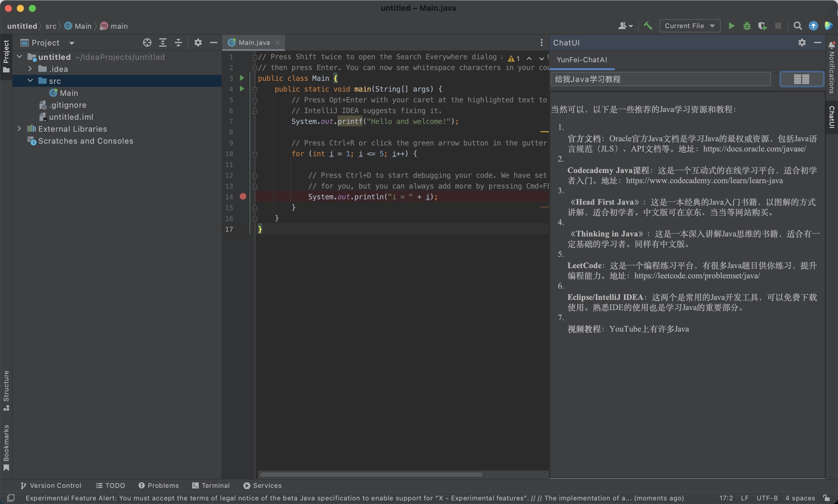Open the Terminal tool tab
The height and width of the screenshot is (504, 838).
[x=210, y=485]
